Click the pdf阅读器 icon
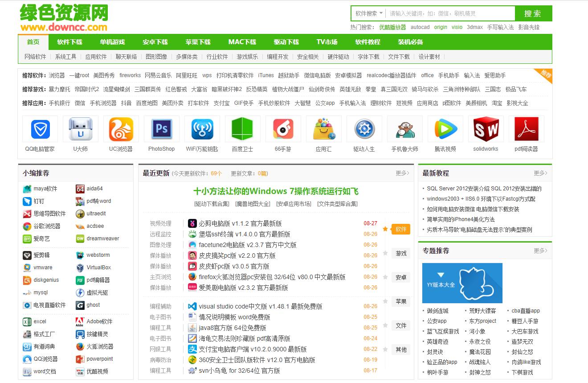The image size is (588, 383). tap(527, 129)
